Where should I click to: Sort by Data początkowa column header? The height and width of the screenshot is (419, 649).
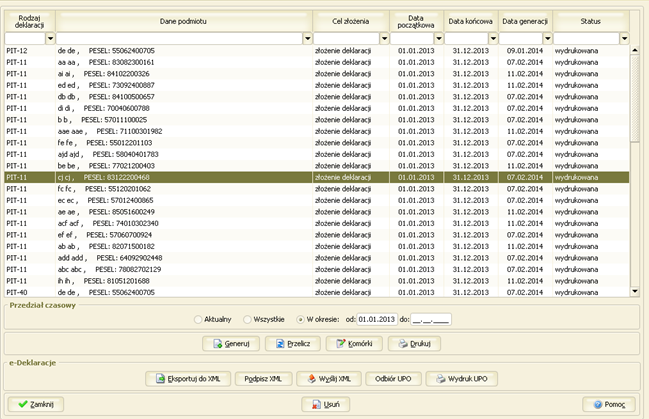pyautogui.click(x=416, y=22)
